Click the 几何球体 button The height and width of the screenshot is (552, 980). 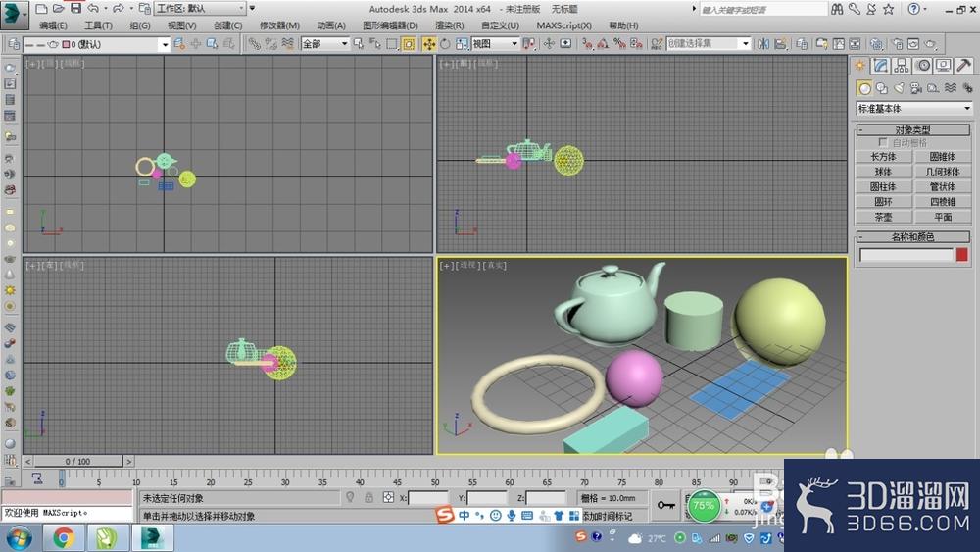coord(943,172)
